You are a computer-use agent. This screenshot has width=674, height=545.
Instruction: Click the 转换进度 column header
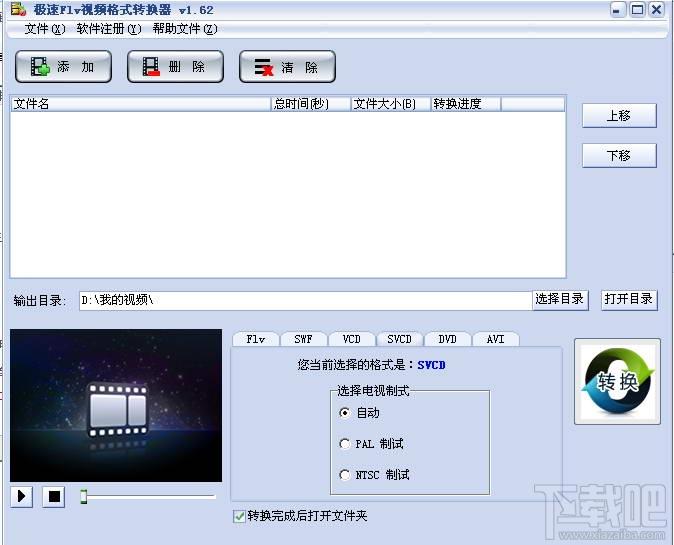tap(466, 104)
